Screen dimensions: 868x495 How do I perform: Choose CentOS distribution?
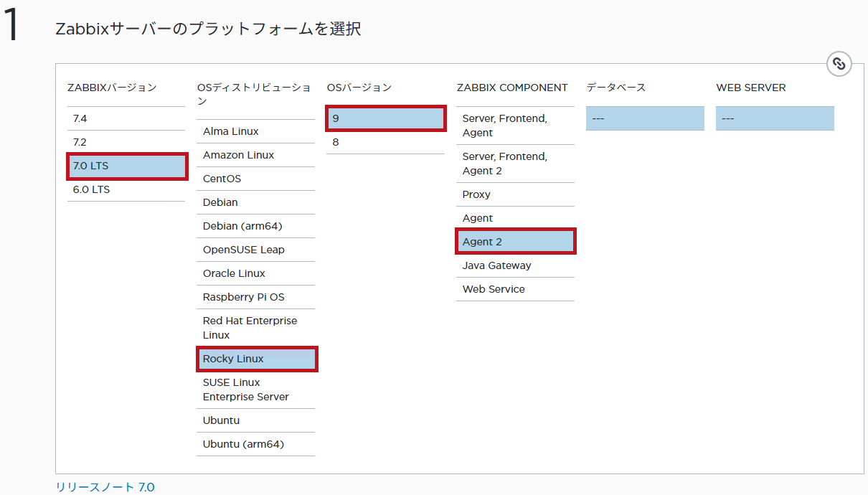[x=256, y=179]
